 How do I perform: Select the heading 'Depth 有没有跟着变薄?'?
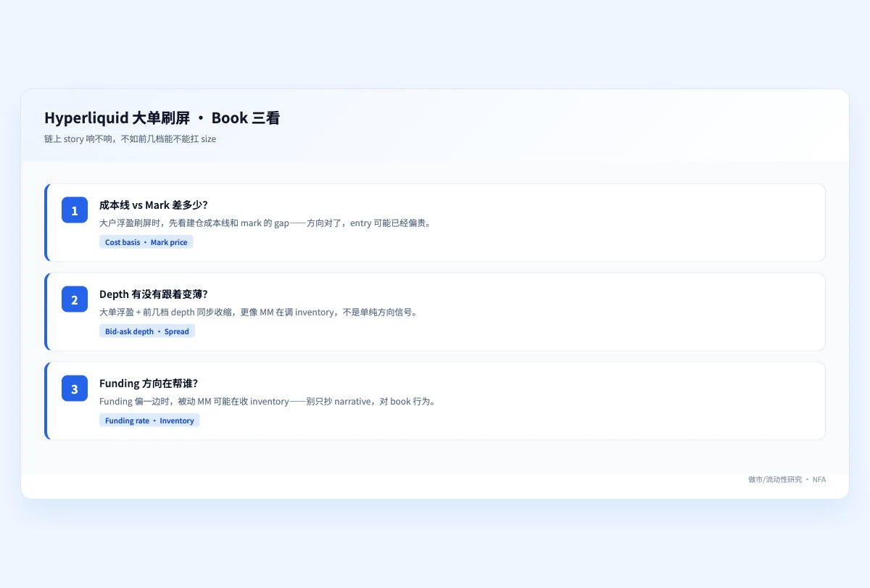pyautogui.click(x=154, y=294)
